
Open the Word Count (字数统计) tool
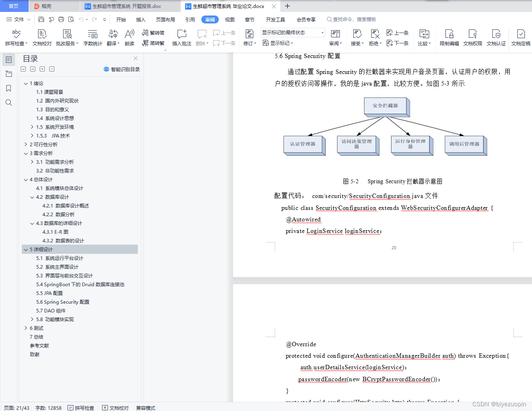(93, 38)
